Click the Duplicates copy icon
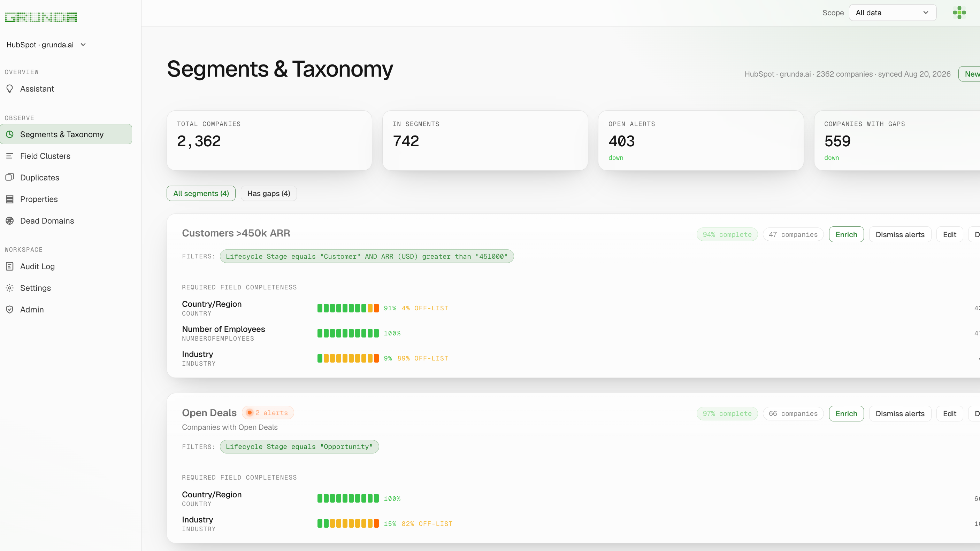 [10, 178]
